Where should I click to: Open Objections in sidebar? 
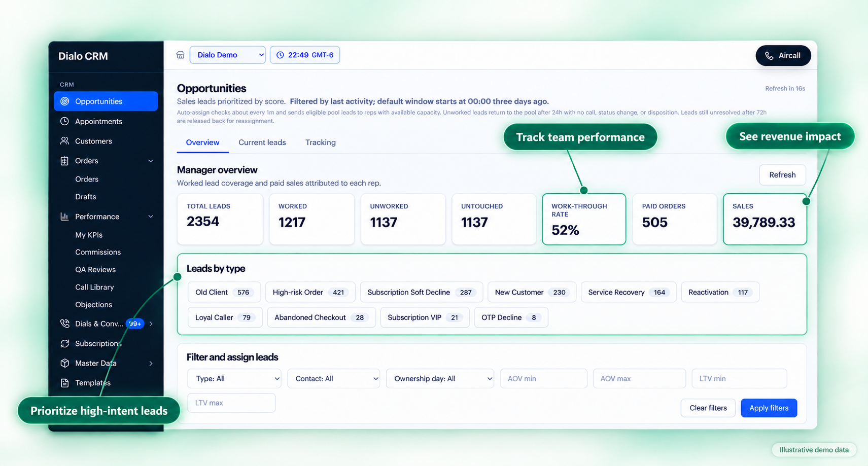[x=93, y=305]
